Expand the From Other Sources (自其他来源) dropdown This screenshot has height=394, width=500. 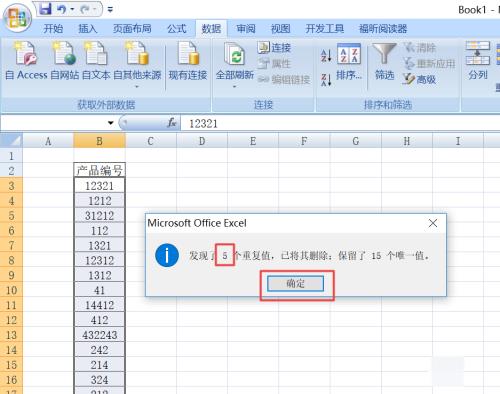(137, 87)
